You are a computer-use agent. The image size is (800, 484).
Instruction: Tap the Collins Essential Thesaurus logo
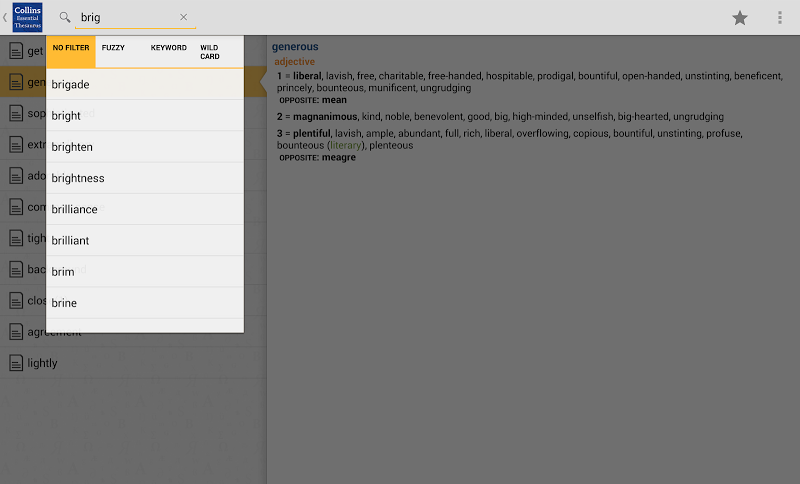click(28, 17)
